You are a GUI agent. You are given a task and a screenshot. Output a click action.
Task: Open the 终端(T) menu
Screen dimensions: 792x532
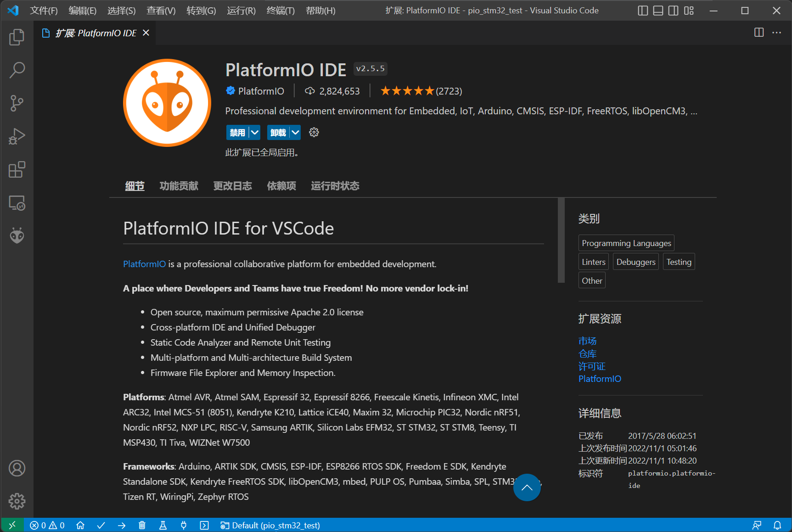(281, 11)
